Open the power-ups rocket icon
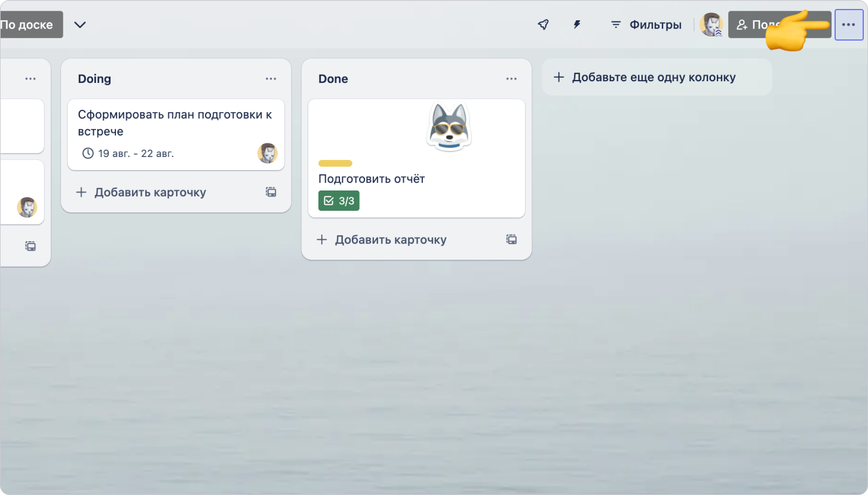The width and height of the screenshot is (868, 495). tap(543, 24)
